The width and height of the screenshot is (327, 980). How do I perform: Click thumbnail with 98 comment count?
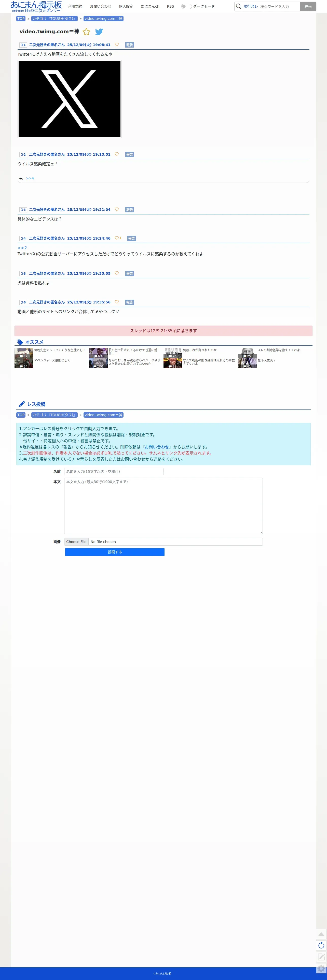pyautogui.click(x=173, y=363)
